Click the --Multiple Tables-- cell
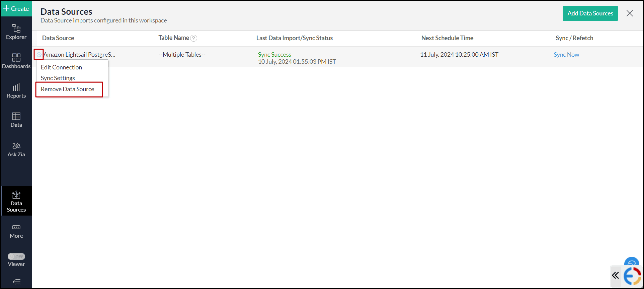Screen dimensions: 644x289 click(x=182, y=55)
